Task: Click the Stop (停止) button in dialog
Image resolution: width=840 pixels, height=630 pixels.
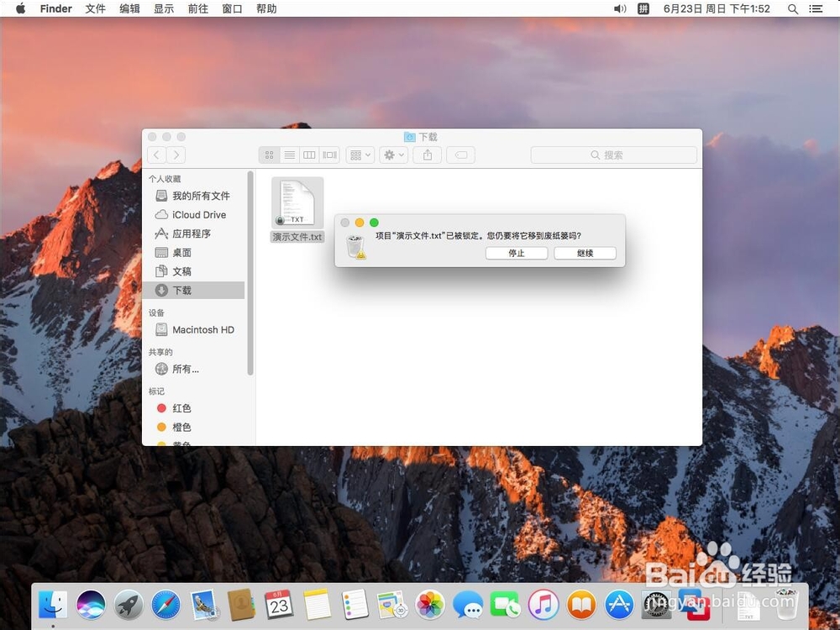Action: pyautogui.click(x=517, y=253)
